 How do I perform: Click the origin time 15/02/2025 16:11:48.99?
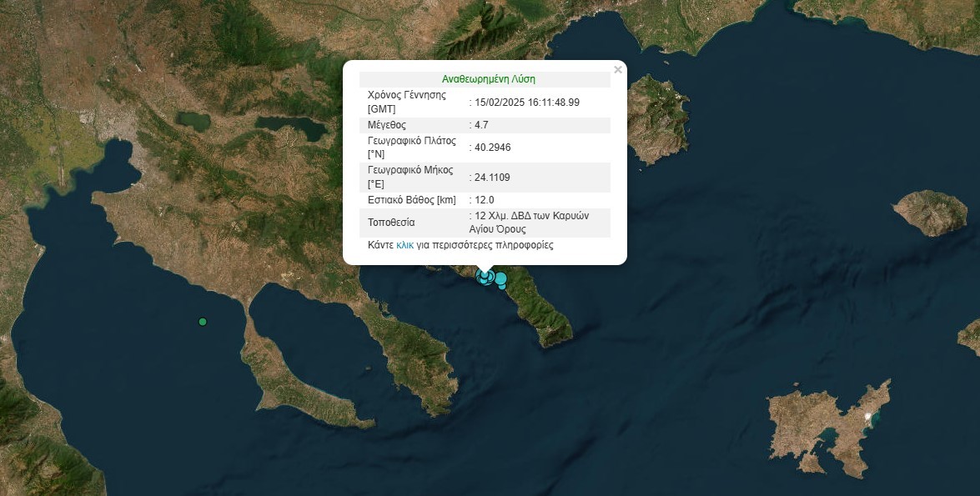(526, 103)
